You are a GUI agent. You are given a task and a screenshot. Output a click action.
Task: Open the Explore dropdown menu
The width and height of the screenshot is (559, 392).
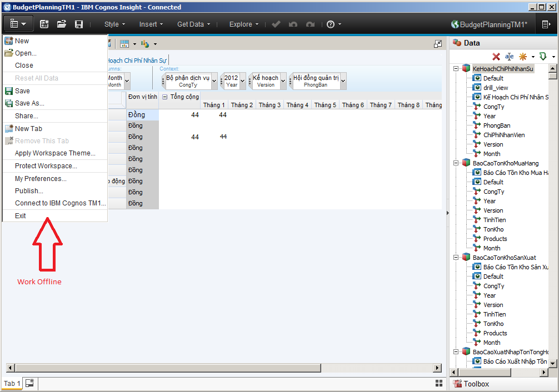click(244, 24)
